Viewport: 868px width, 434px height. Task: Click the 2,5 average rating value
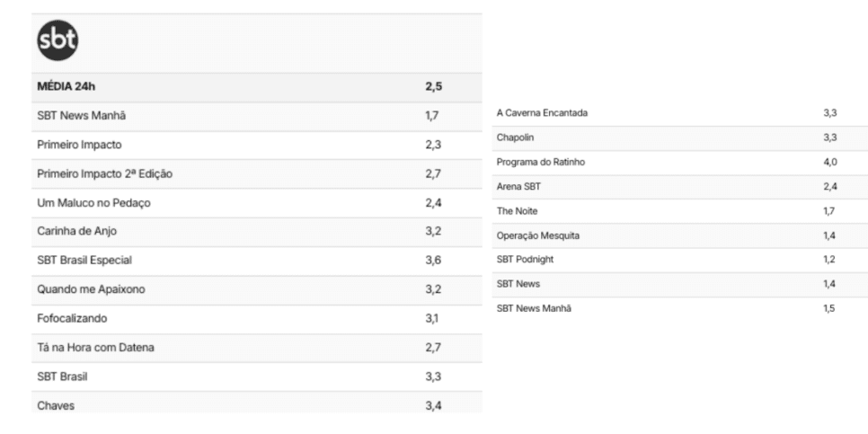tap(433, 87)
